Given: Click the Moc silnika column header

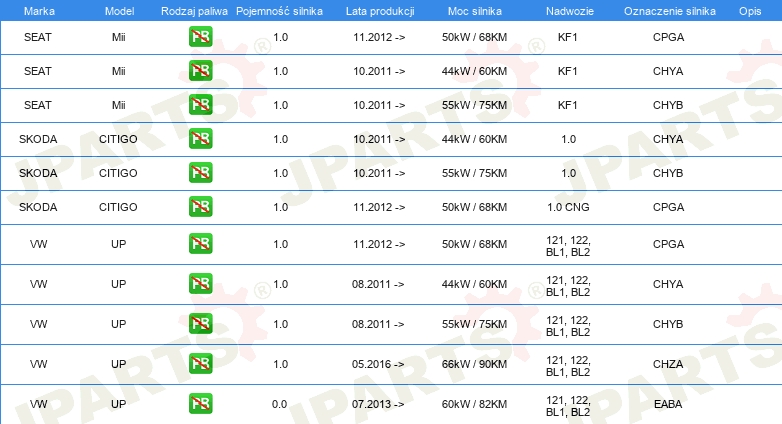Looking at the screenshot, I should pyautogui.click(x=475, y=11).
